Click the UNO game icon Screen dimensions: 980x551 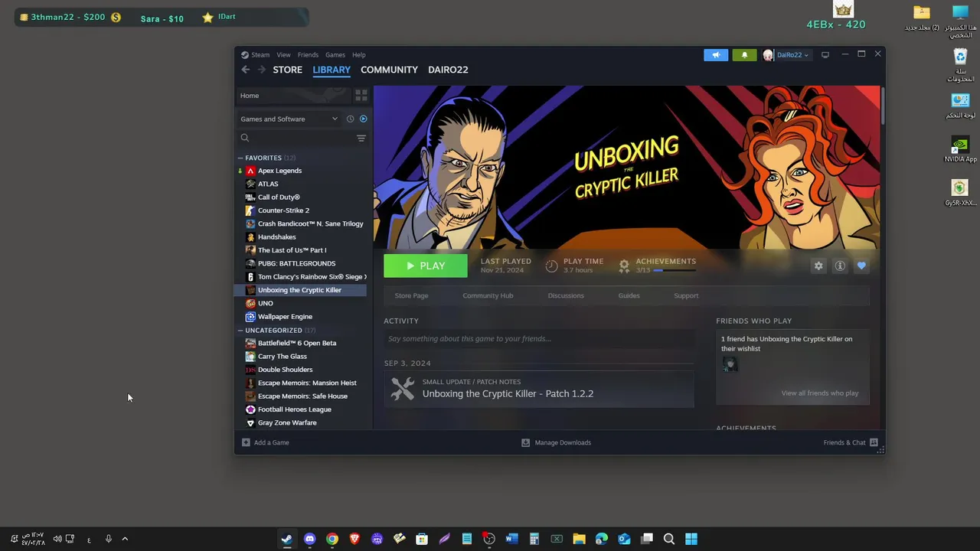point(250,303)
